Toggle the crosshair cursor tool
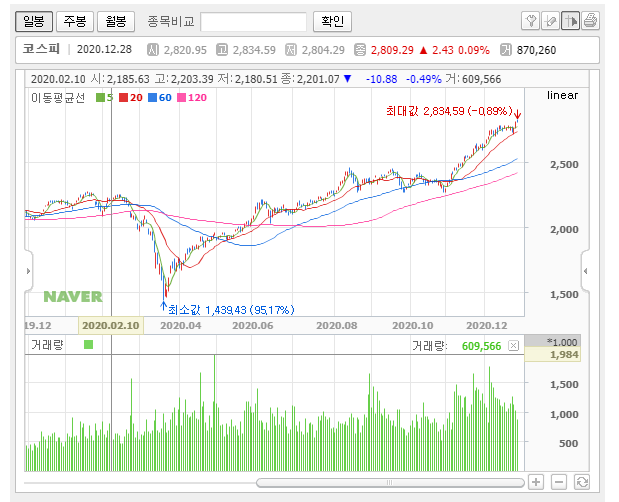 (570, 21)
